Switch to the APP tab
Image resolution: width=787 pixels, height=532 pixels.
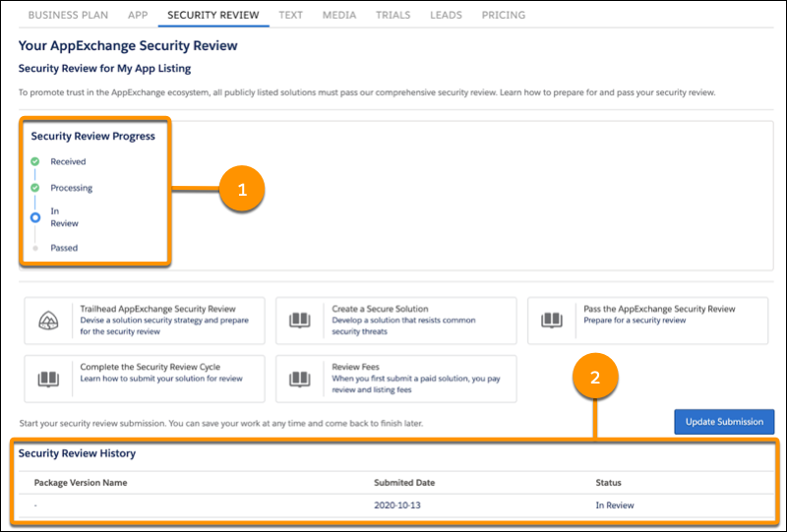(138, 15)
